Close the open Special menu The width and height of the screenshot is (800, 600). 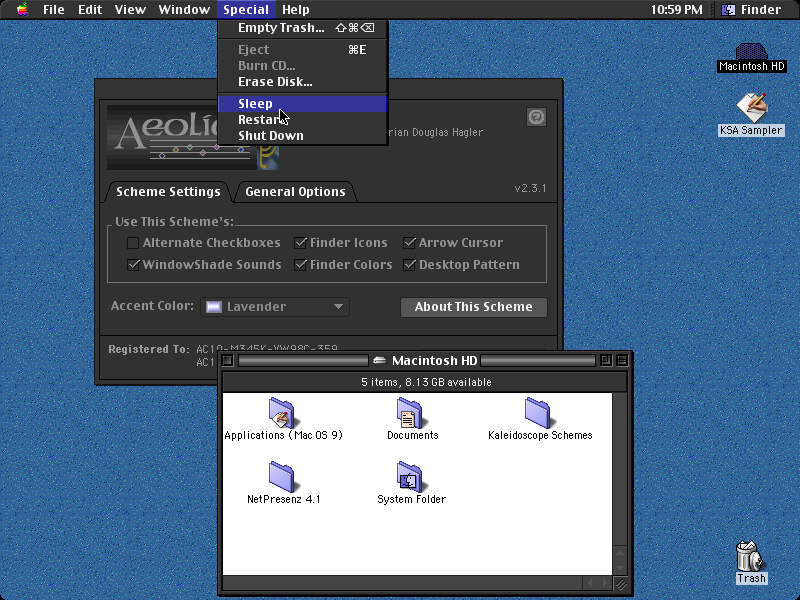[246, 10]
